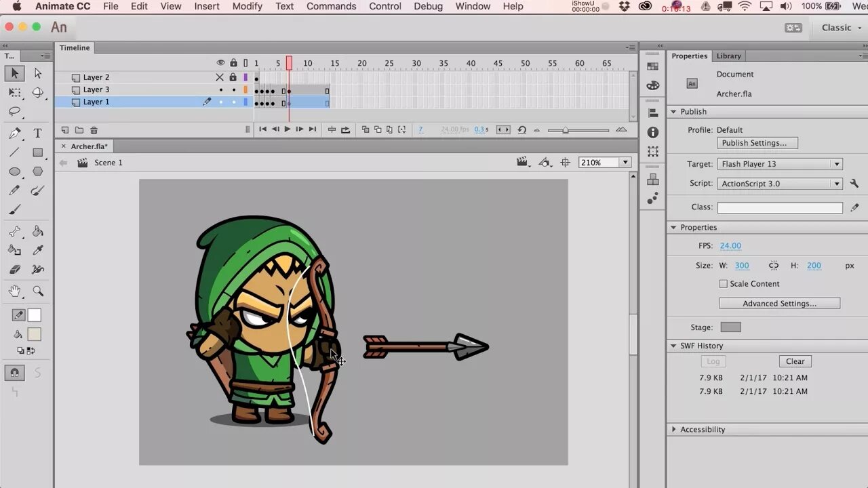868x488 pixels.
Task: Select the Selection arrow tool
Action: (x=14, y=73)
